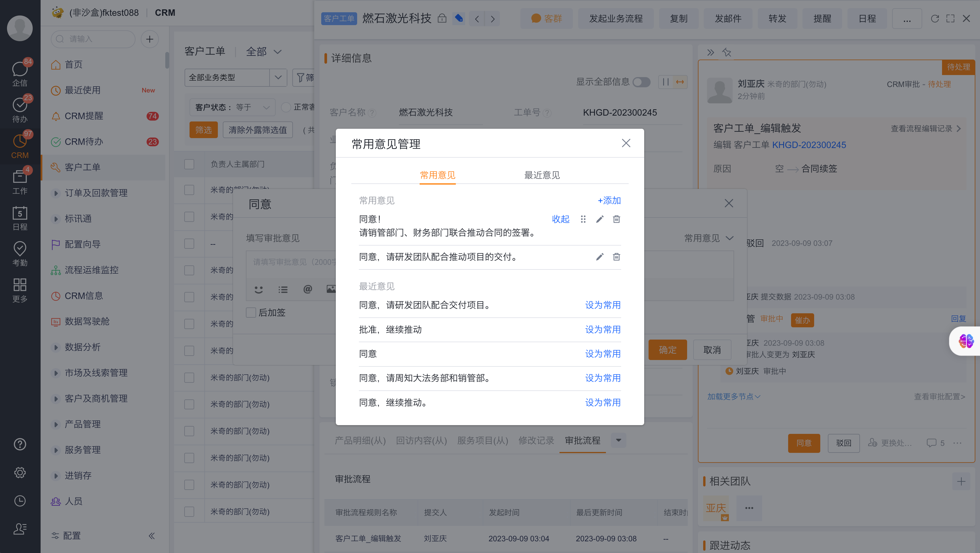Insert emoji in approval comment editor
Image resolution: width=980 pixels, height=553 pixels.
(x=259, y=289)
